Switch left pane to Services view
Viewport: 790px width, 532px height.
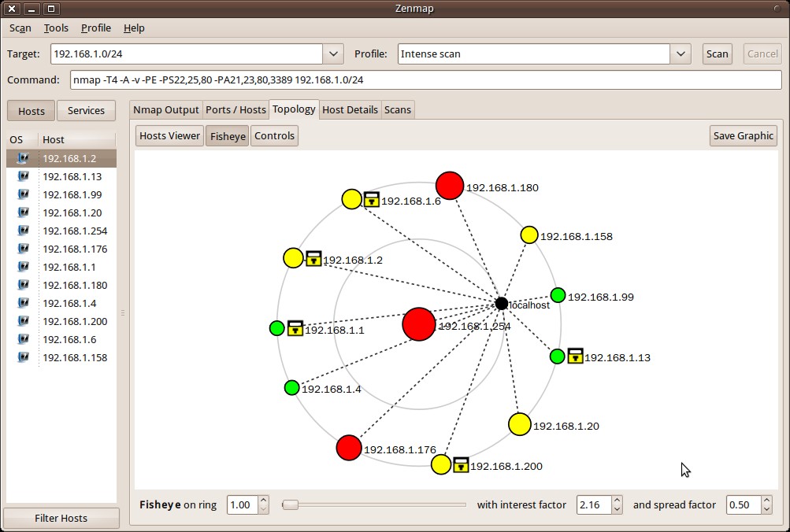tap(86, 111)
